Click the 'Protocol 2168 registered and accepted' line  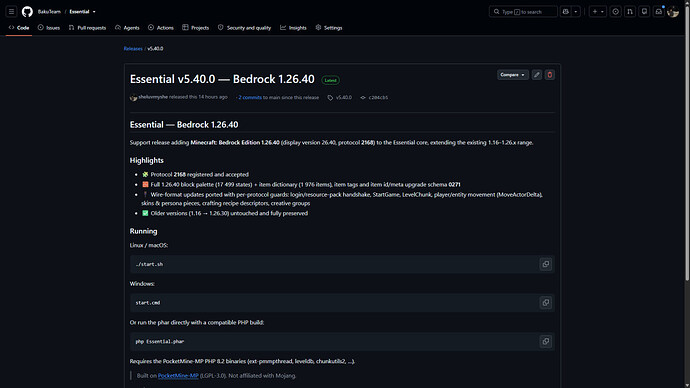tap(195, 175)
